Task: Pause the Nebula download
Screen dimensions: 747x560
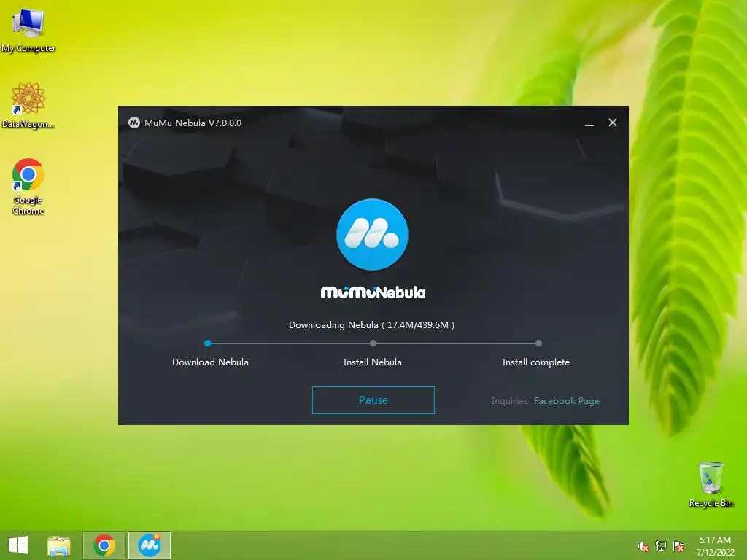Action: click(x=373, y=400)
